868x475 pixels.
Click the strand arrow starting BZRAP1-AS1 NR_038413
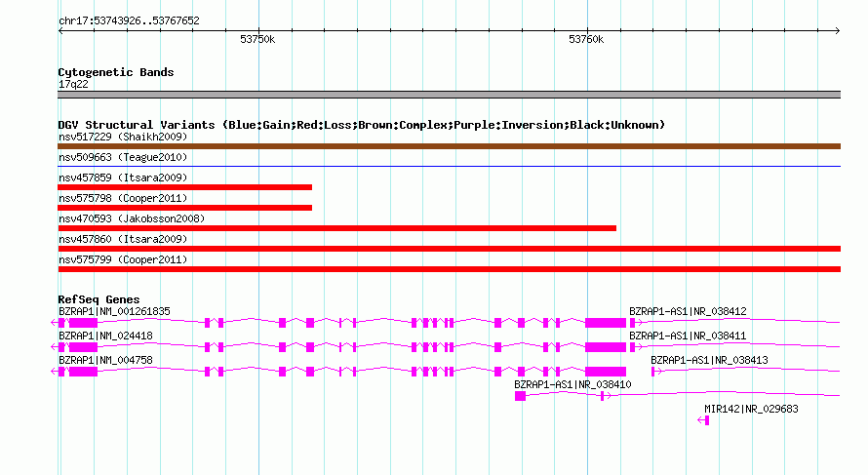point(658,372)
